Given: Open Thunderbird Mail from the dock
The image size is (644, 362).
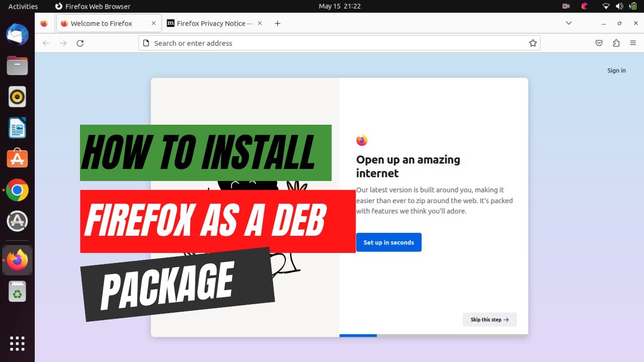Looking at the screenshot, I should pyautogui.click(x=17, y=35).
